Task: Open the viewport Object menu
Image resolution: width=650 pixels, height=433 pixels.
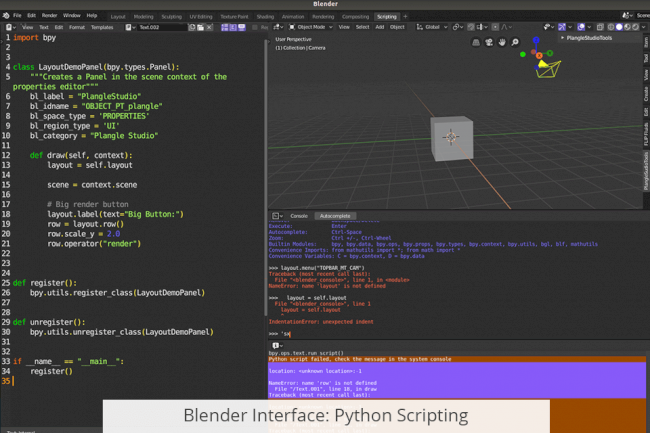Action: (397, 27)
